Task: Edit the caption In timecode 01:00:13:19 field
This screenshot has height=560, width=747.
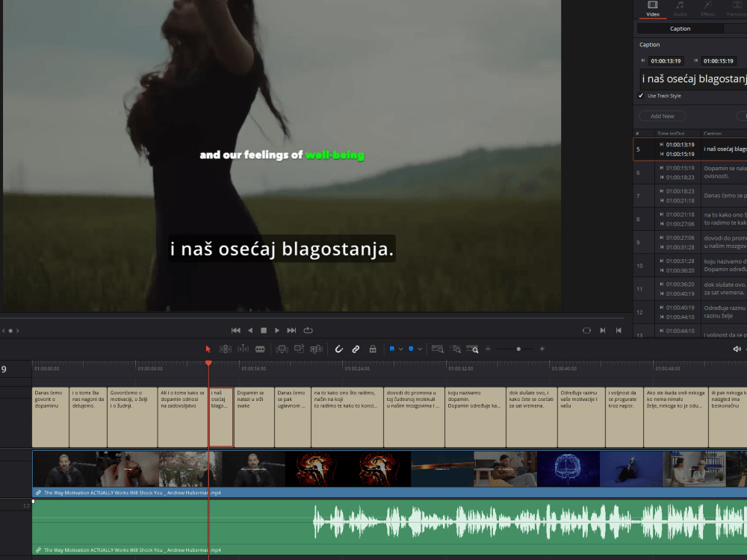Action: point(666,61)
